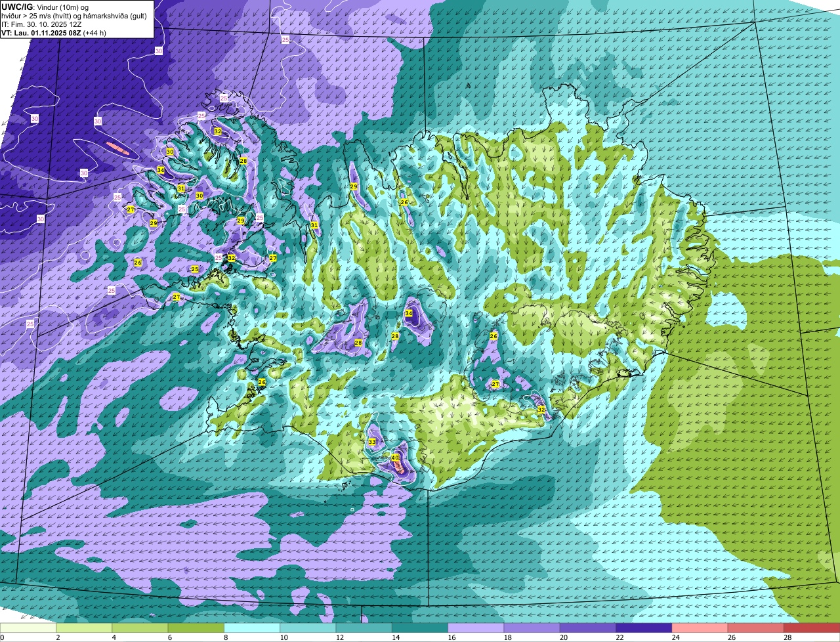This screenshot has height=642, width=840.
Task: Click the legend swatch between 20 and 22
Action: point(588,628)
